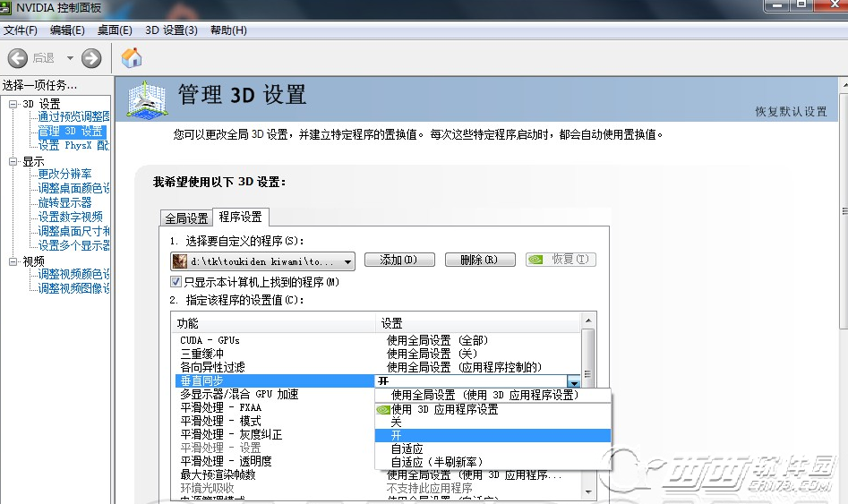This screenshot has height=504, width=848.
Task: Select 通过预览调整图像设置 tree item
Action: pyautogui.click(x=73, y=116)
